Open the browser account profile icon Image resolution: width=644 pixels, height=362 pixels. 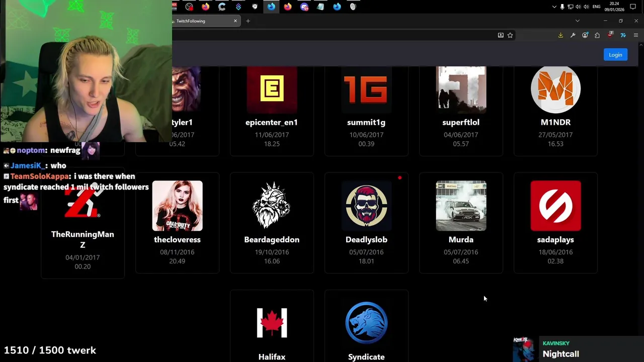click(585, 35)
